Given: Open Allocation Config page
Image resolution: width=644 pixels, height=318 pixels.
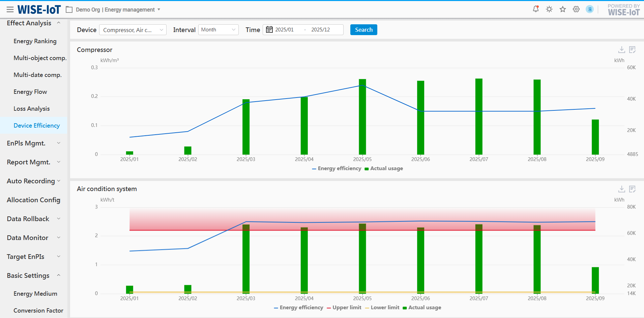Looking at the screenshot, I should [33, 200].
